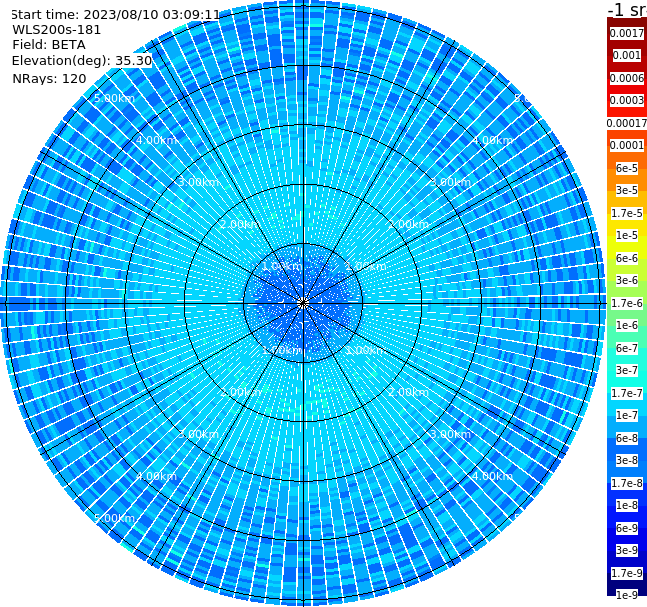Click the 1.7e-8 color bar label
This screenshot has width=647, height=607.
[x=627, y=483]
